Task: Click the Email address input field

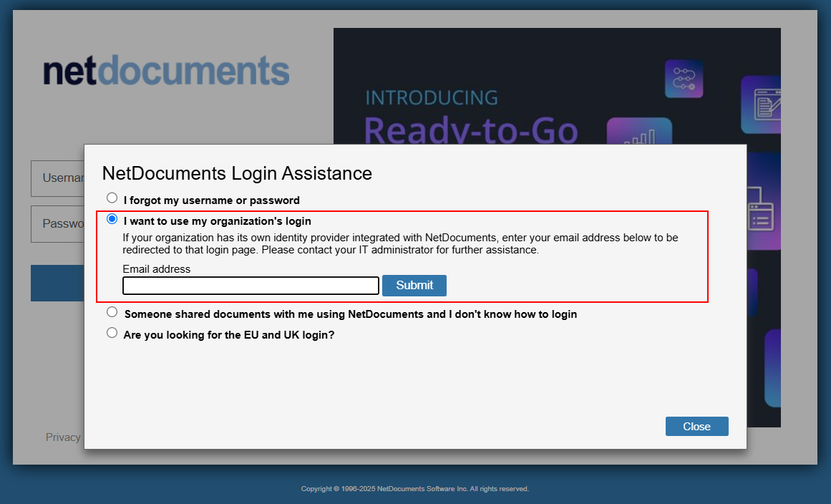Action: tap(251, 286)
